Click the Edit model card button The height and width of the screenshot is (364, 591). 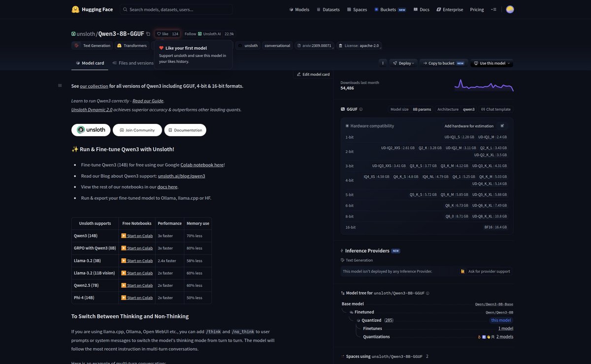[x=313, y=74]
